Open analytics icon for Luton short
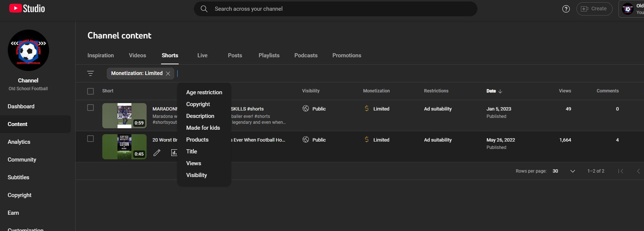This screenshot has height=231, width=644. 174,153
